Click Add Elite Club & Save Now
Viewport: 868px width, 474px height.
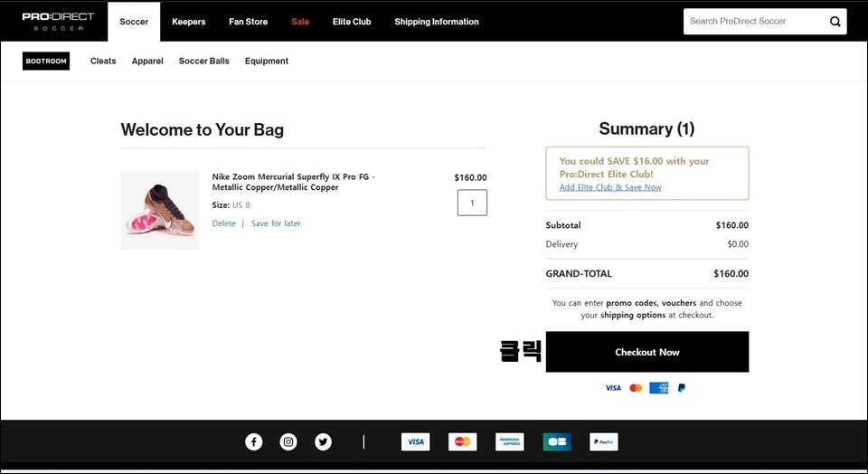click(610, 187)
